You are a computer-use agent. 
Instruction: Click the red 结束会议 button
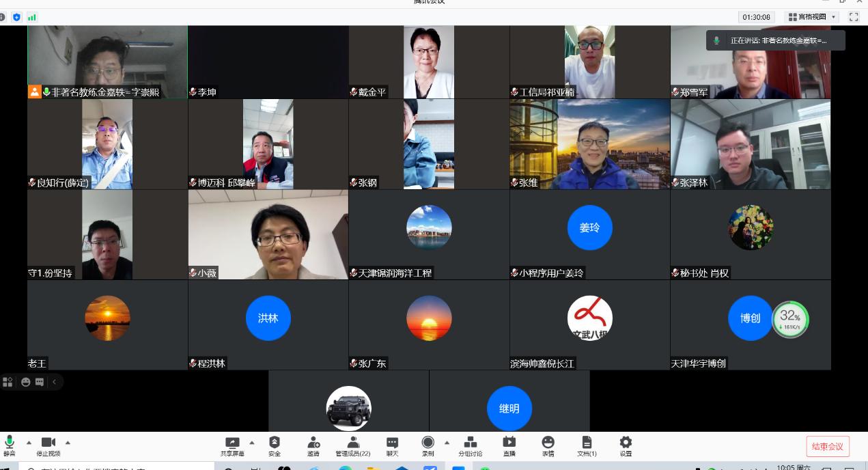(828, 447)
